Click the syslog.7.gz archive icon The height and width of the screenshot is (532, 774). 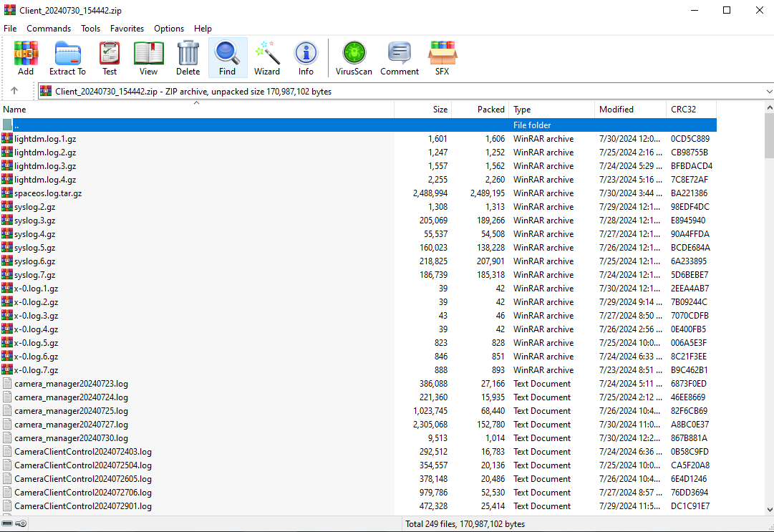coord(7,275)
